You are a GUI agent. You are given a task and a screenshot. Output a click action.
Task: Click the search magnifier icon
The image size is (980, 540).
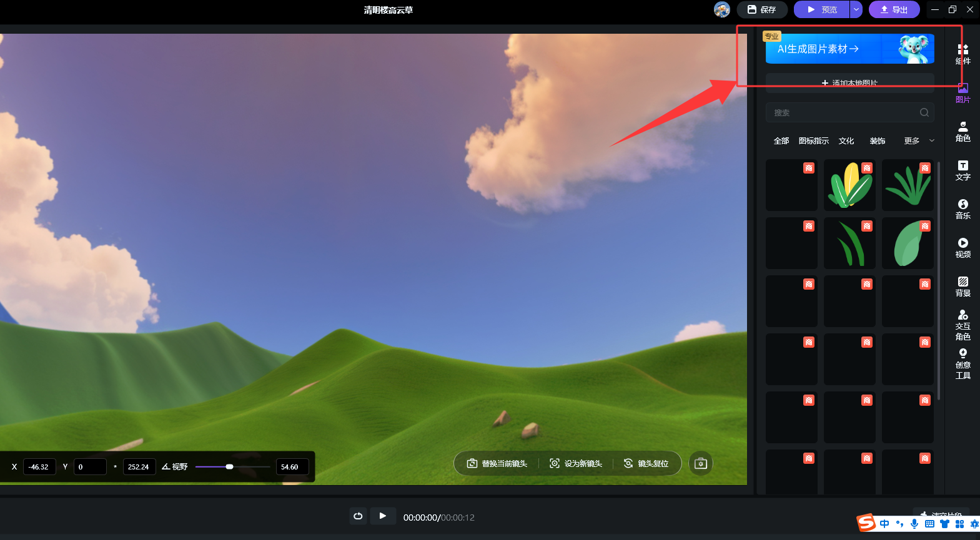click(x=924, y=112)
